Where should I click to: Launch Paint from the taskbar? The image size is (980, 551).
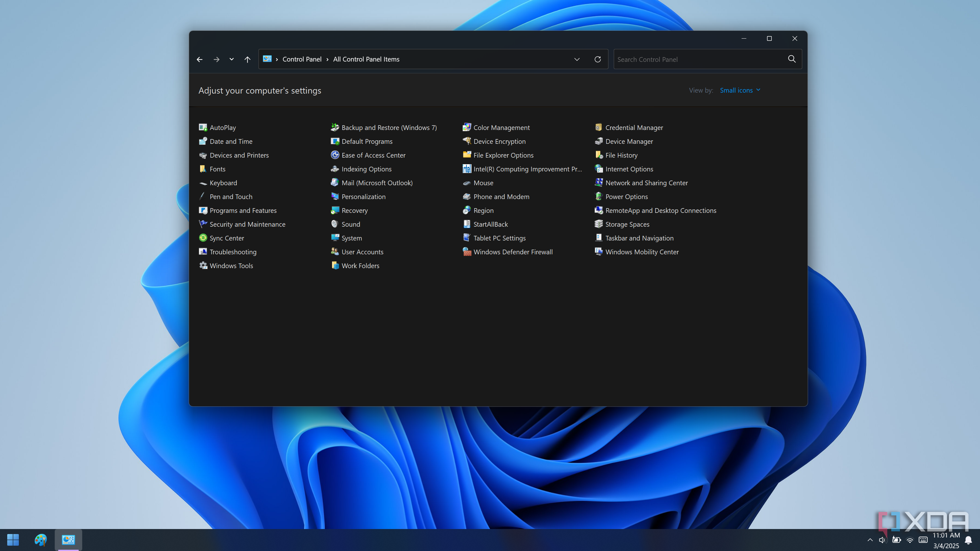40,540
